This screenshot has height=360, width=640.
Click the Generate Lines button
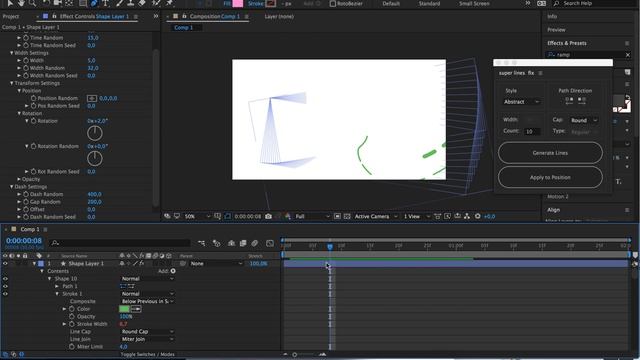[550, 153]
